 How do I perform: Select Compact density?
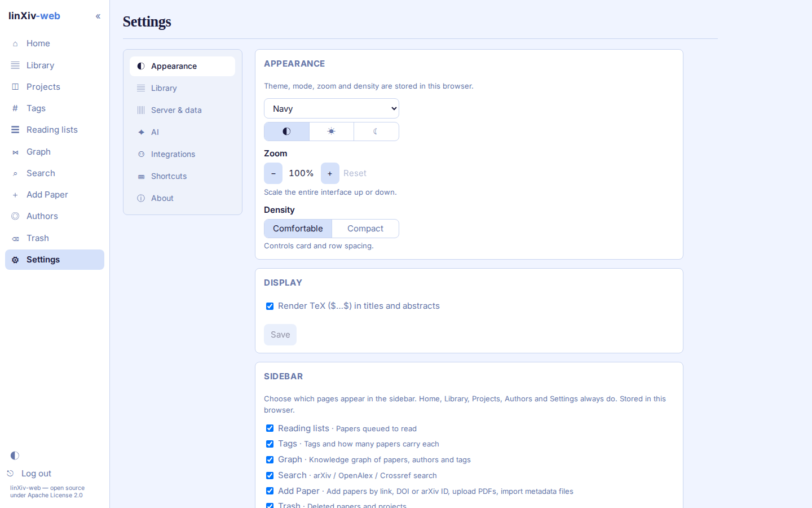365,229
